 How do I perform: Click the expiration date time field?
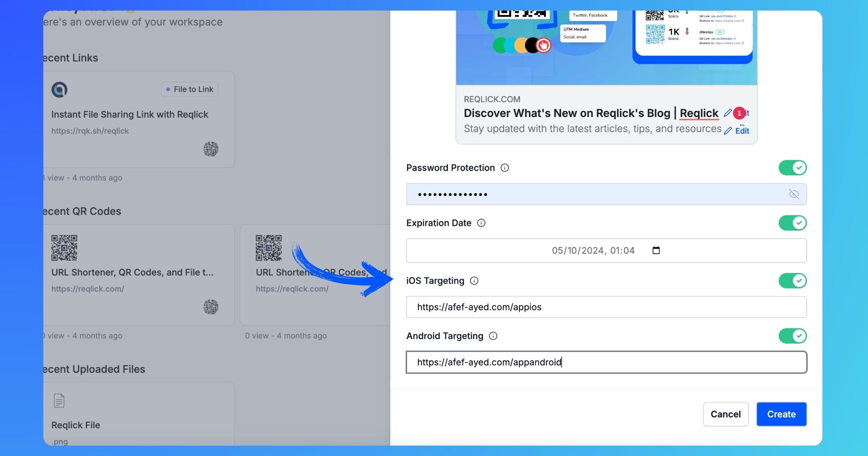[x=593, y=250]
